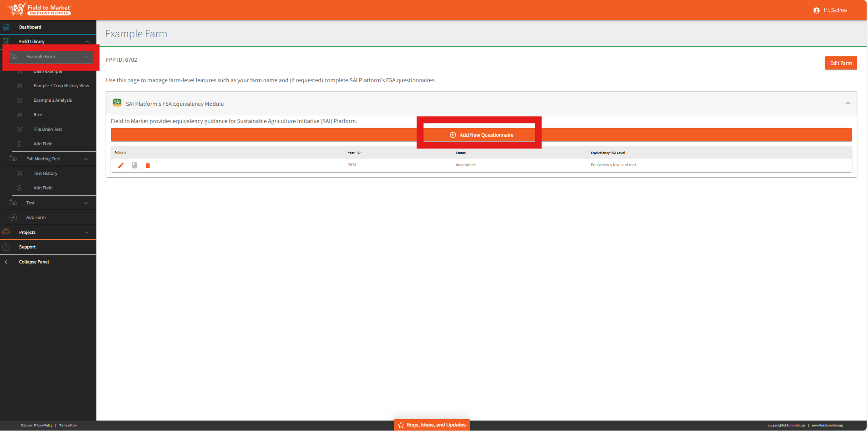The width and height of the screenshot is (868, 431).
Task: Click the pencil edit icon for 2024 questionnaire
Action: point(121,165)
